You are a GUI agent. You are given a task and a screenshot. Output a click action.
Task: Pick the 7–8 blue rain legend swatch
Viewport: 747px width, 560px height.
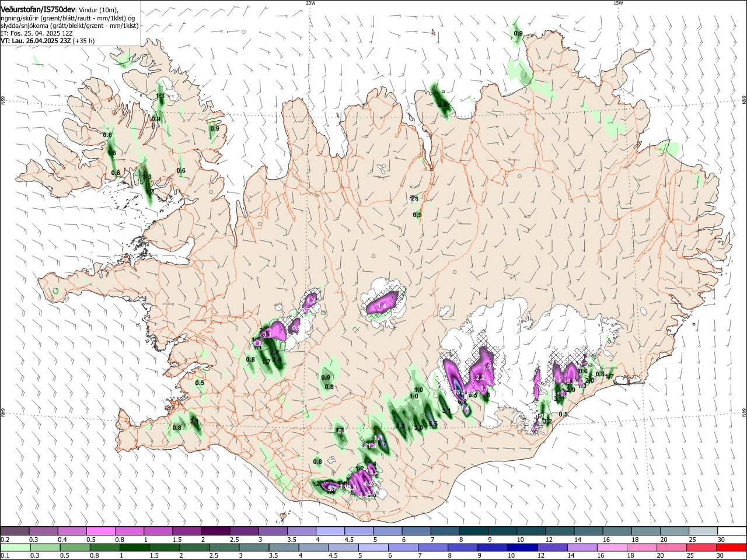(433, 547)
